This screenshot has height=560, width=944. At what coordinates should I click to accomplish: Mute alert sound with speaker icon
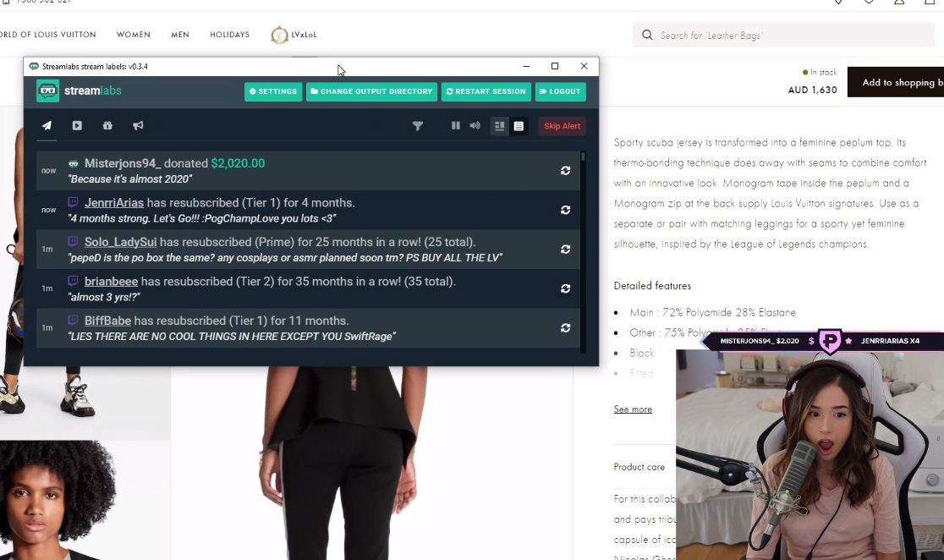(475, 126)
